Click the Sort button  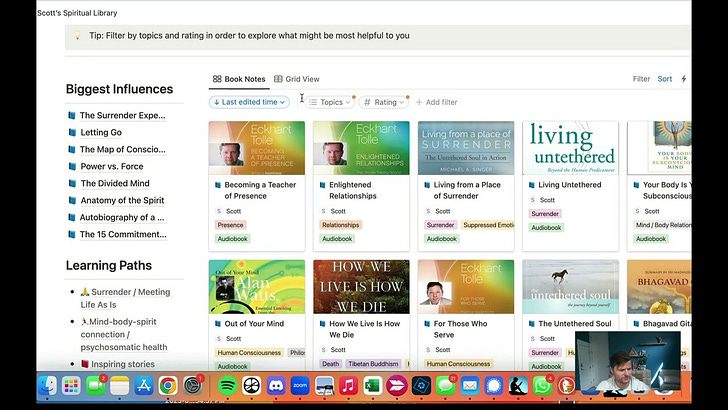(664, 79)
